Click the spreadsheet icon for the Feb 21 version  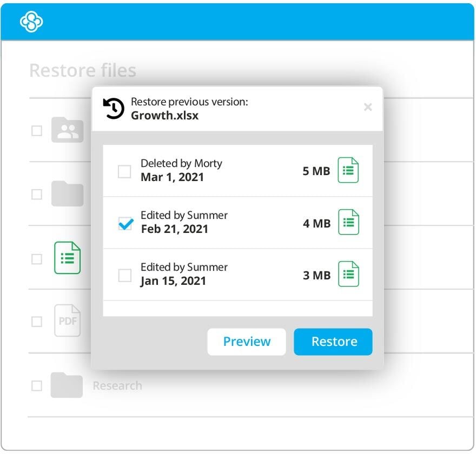click(x=348, y=221)
